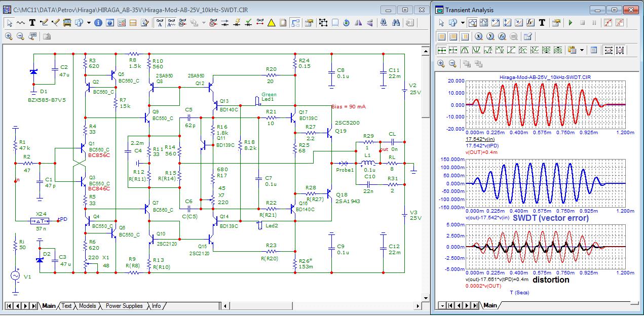Select the Text tool in schematic toolbar
The image size is (644, 316).
pos(32,23)
